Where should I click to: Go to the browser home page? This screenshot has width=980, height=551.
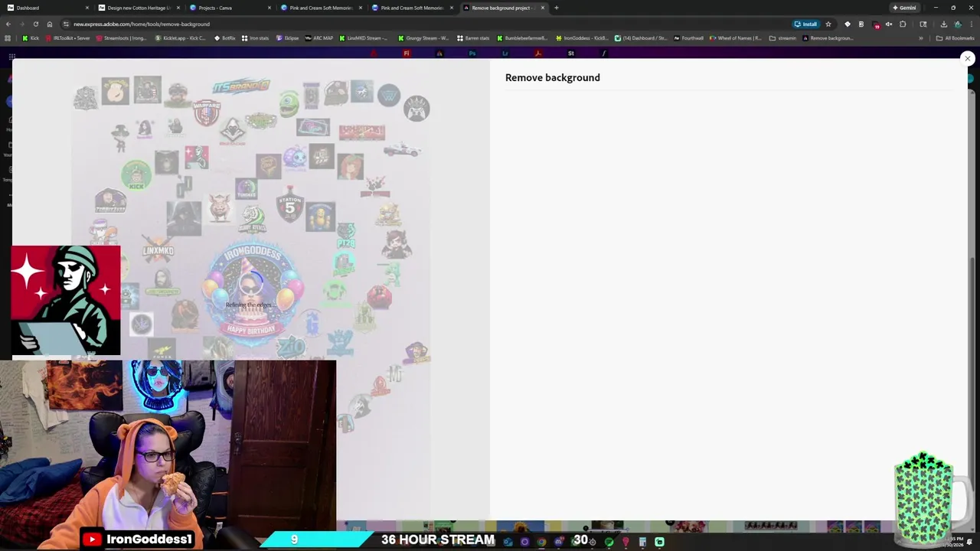[x=50, y=24]
